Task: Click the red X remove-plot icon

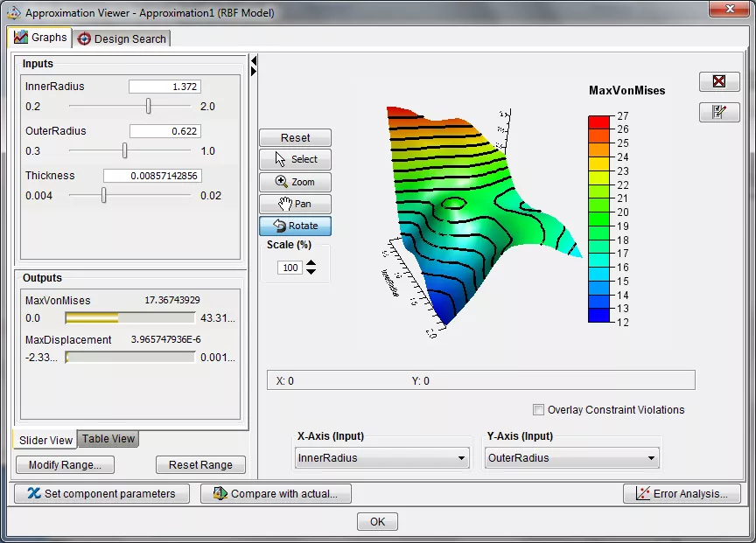Action: (718, 81)
